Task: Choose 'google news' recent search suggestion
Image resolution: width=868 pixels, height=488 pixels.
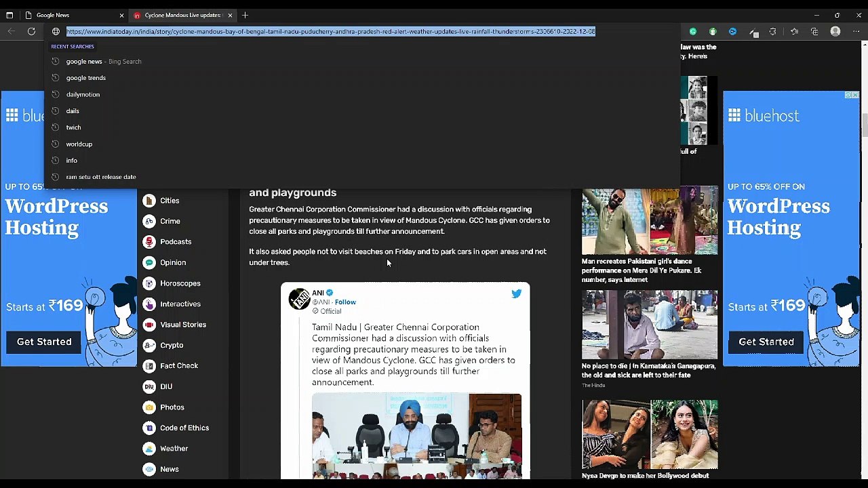Action: pyautogui.click(x=362, y=61)
